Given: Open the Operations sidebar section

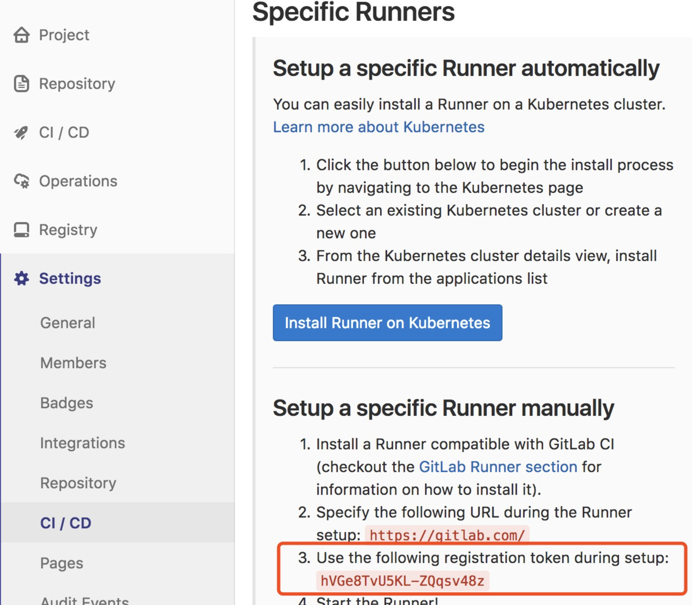Looking at the screenshot, I should coord(78,181).
